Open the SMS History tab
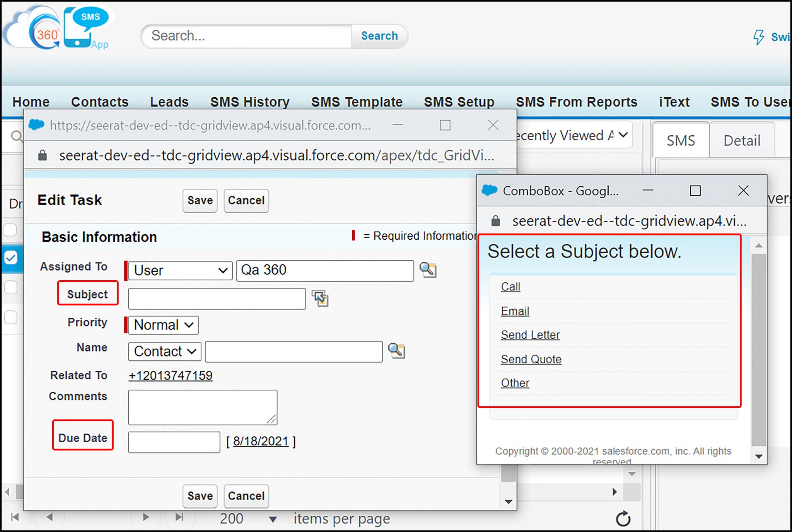Image resolution: width=792 pixels, height=532 pixels. (250, 102)
